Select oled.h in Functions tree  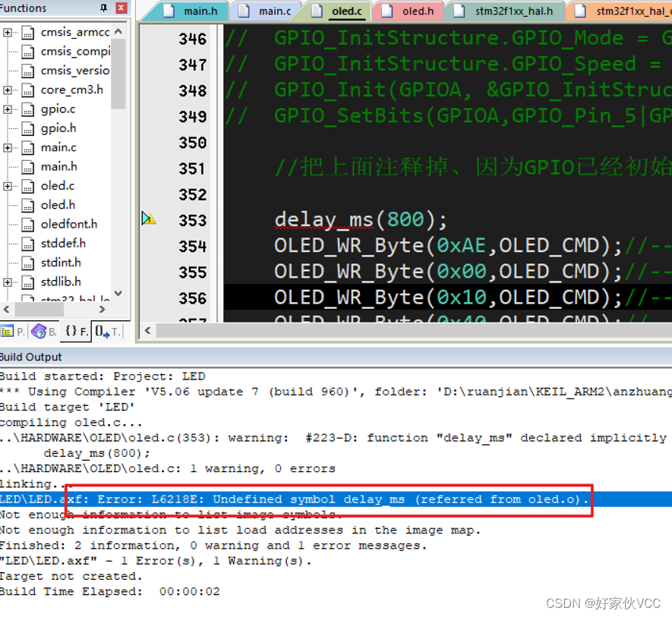[x=58, y=205]
